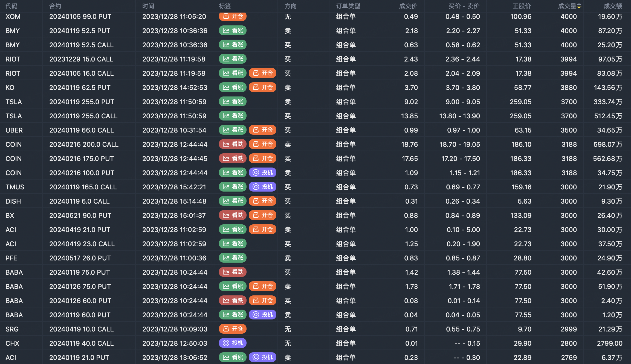Click 投机 tag on CHX 40.0 CALL row
Viewport: 631px width, 364px height.
[233, 343]
